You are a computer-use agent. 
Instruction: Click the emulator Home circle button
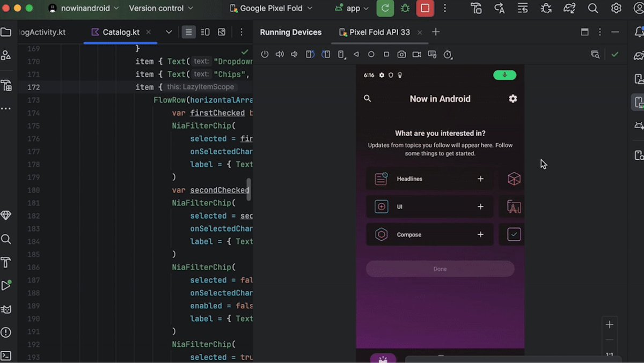371,54
